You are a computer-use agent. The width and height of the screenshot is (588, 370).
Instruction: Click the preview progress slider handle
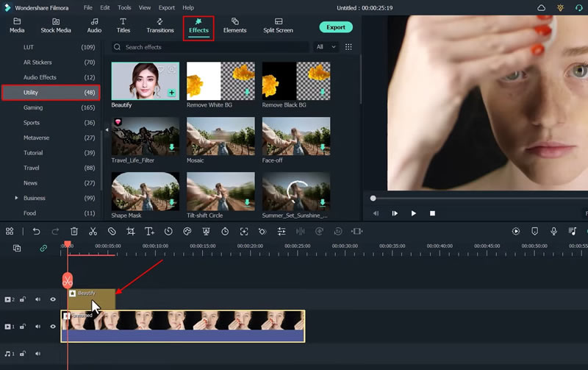[373, 198]
